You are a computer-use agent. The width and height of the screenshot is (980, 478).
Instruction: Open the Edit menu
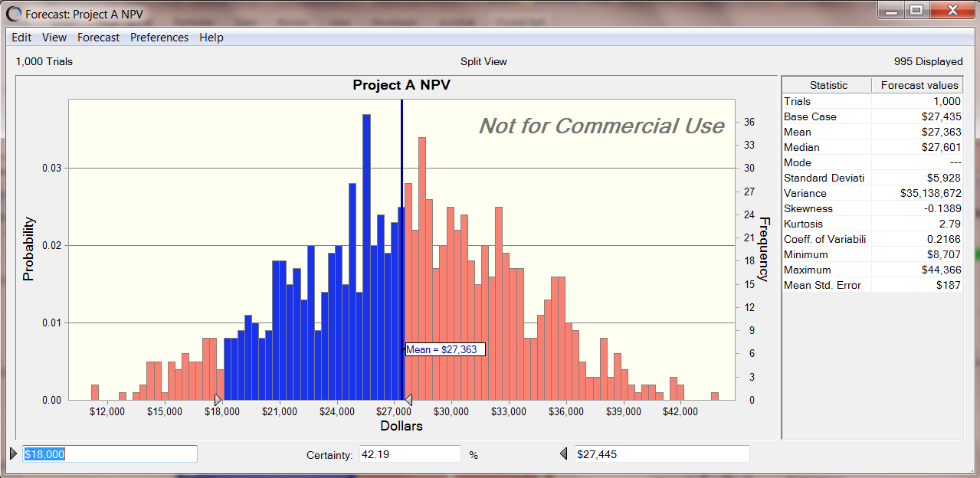(21, 38)
